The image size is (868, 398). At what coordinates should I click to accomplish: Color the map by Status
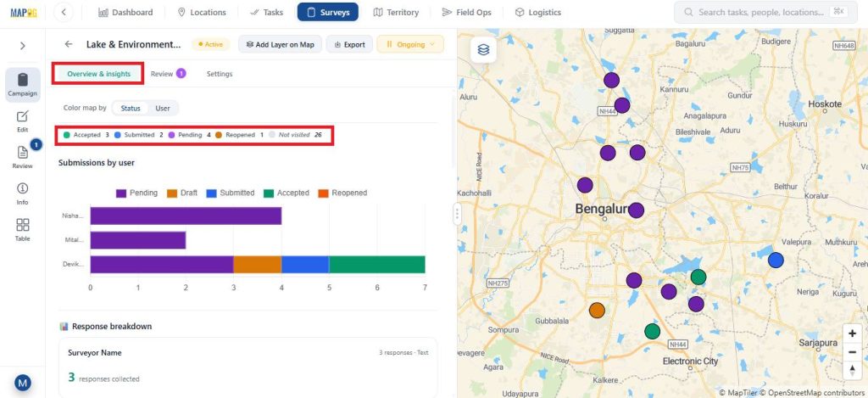(131, 108)
